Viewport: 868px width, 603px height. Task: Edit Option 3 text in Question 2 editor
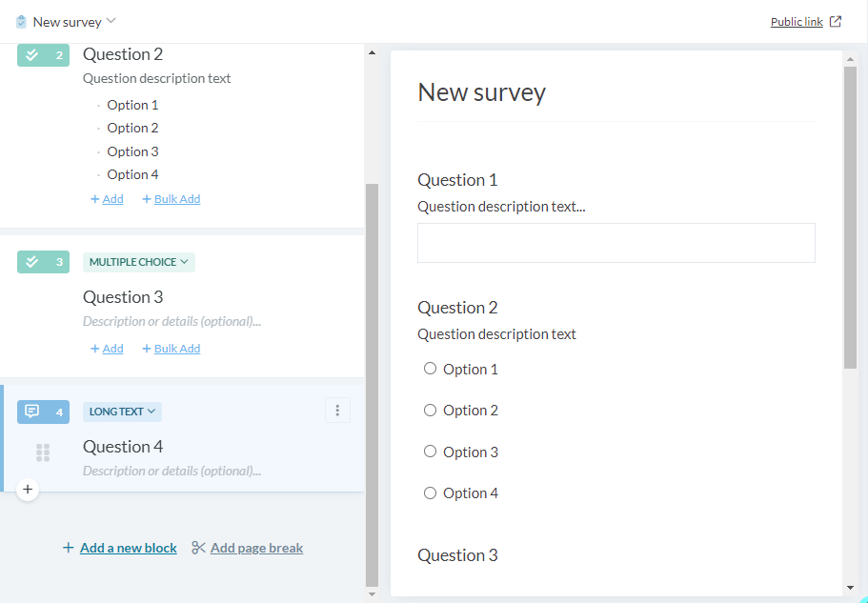point(132,151)
